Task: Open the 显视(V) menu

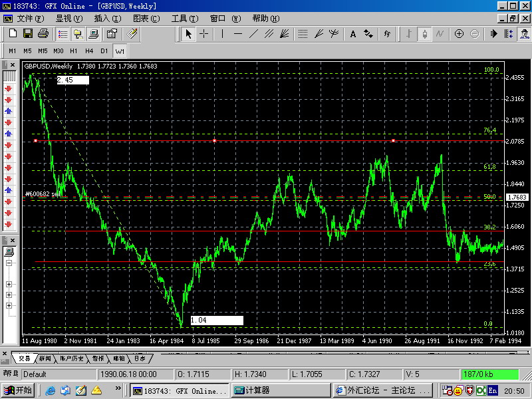Action: (x=69, y=19)
